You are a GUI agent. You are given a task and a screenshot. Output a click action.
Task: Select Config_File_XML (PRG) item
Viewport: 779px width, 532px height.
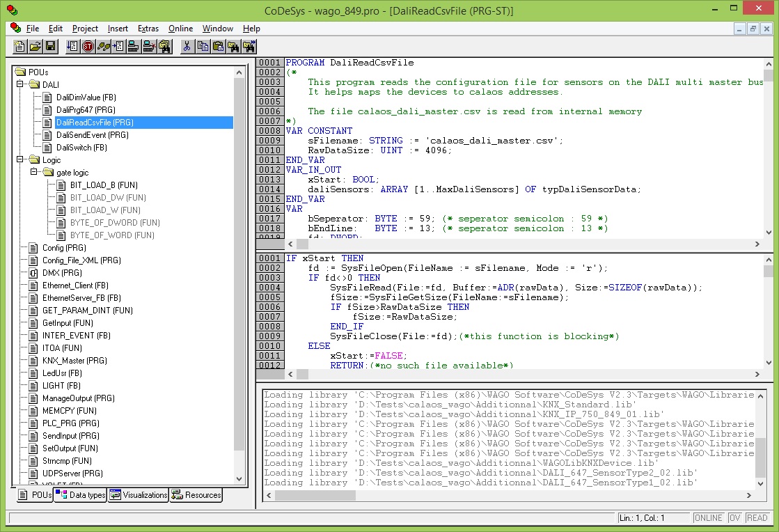click(81, 260)
